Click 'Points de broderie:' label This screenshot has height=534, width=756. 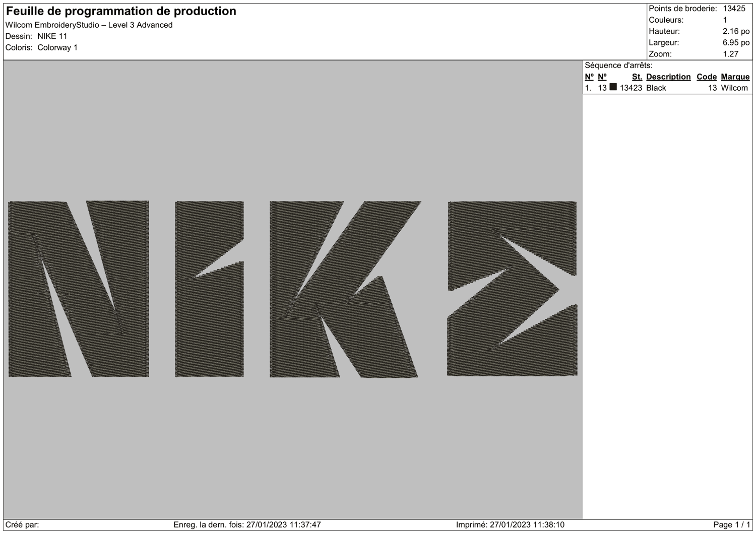(x=683, y=9)
